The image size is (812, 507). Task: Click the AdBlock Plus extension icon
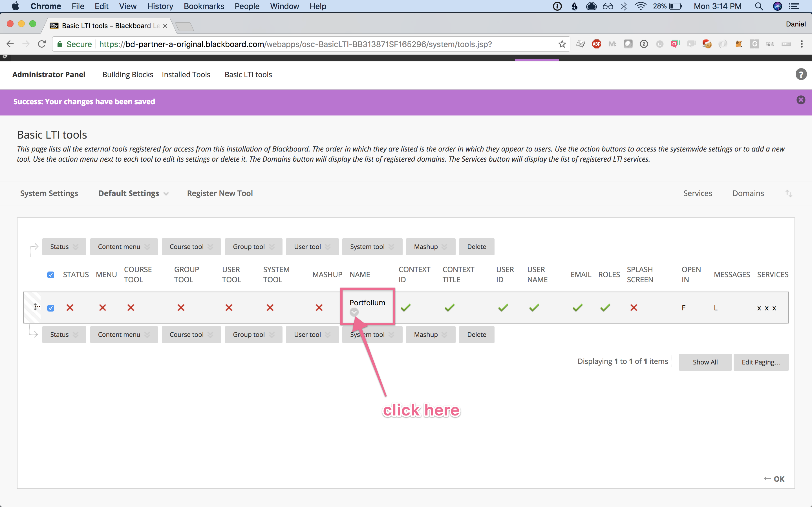click(x=596, y=44)
